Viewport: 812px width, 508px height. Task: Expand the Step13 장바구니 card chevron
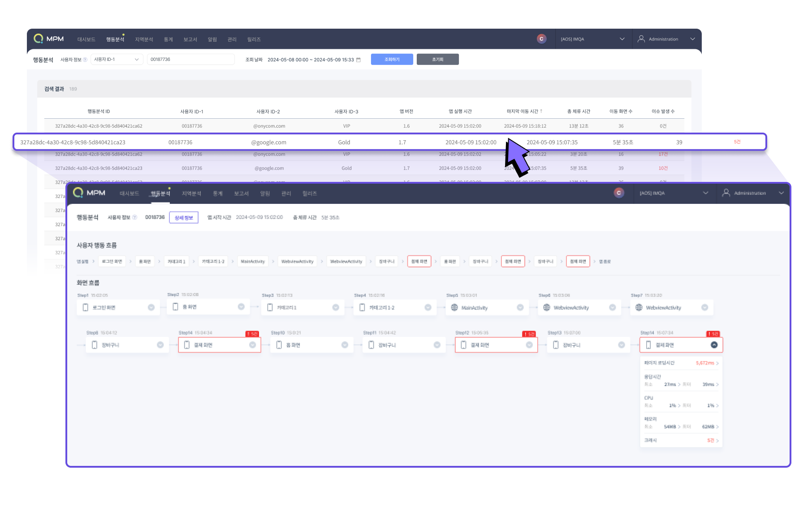pyautogui.click(x=622, y=345)
